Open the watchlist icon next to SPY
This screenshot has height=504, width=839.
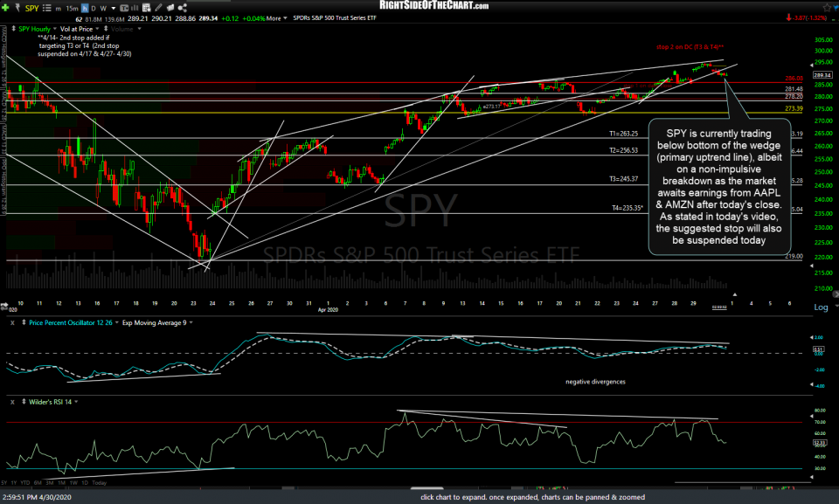47,6
